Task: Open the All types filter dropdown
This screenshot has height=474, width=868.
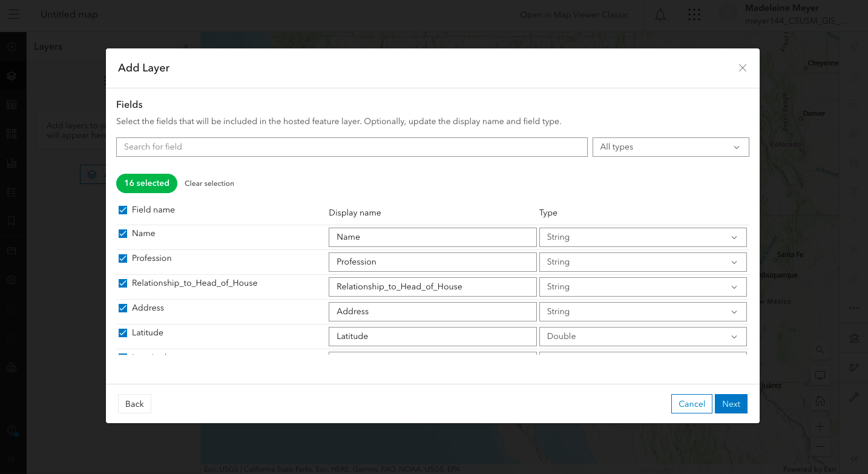Action: (x=671, y=147)
